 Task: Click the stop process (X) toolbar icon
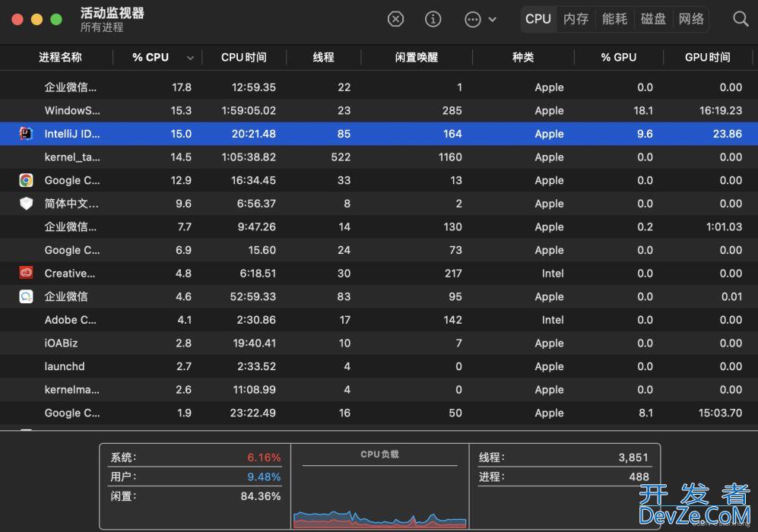coord(395,19)
